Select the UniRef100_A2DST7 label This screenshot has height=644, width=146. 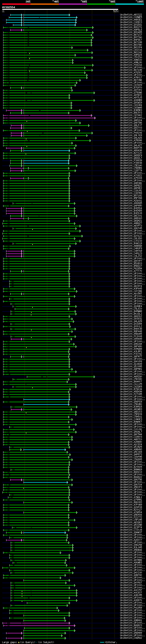point(131,540)
